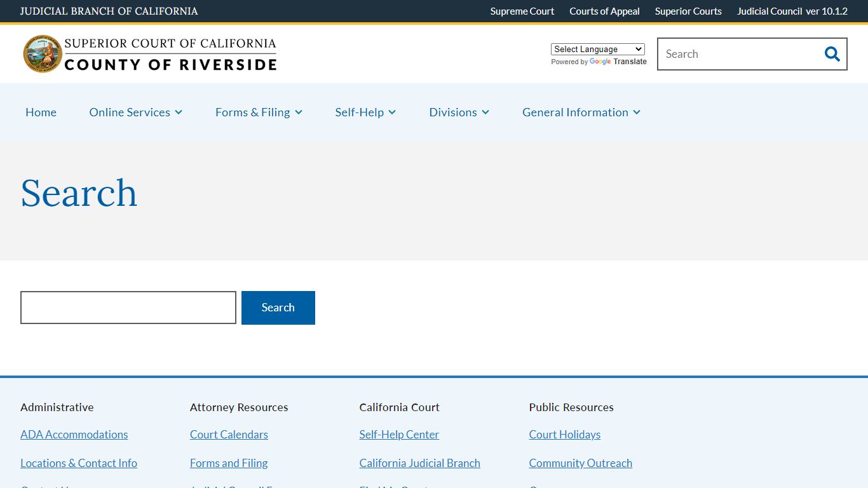Open the Court Holidays link

pyautogui.click(x=565, y=435)
